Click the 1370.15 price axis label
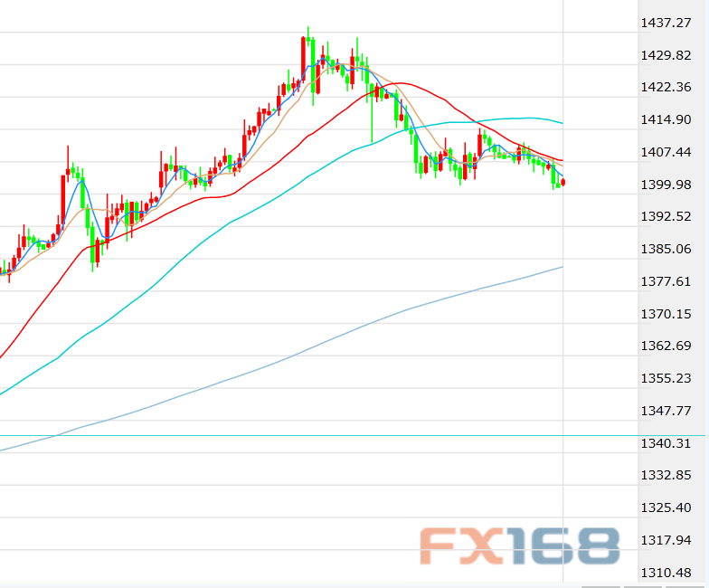The height and width of the screenshot is (588, 709). (665, 314)
